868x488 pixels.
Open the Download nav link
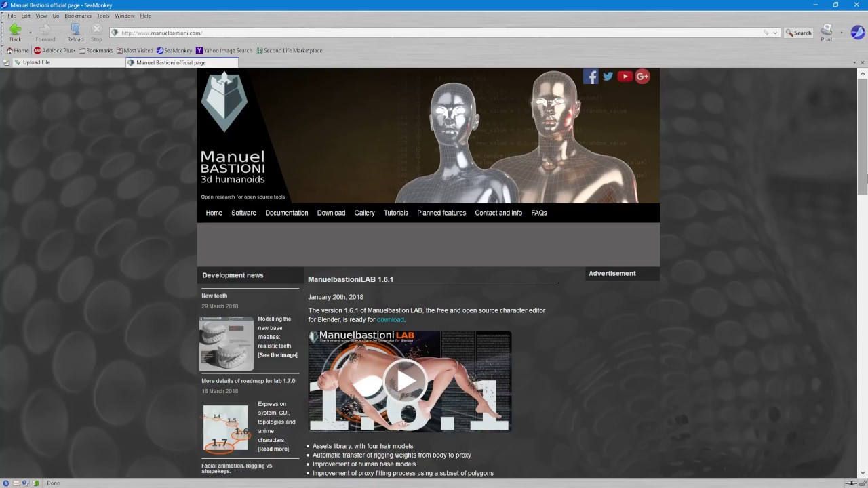pos(332,213)
